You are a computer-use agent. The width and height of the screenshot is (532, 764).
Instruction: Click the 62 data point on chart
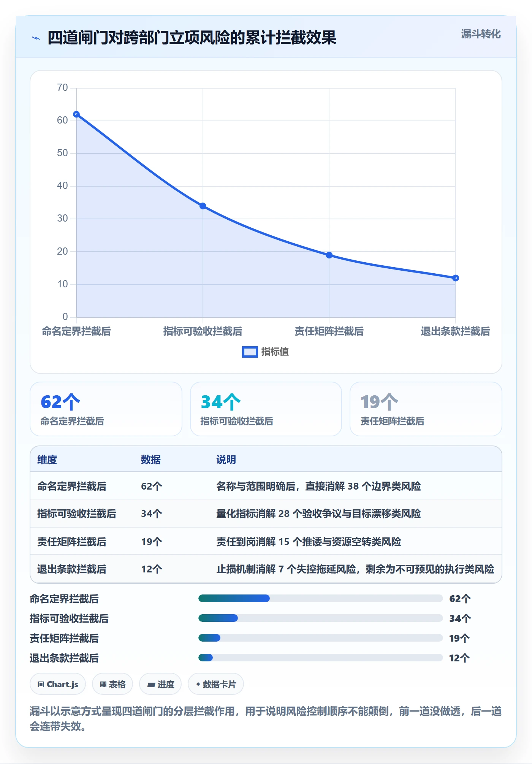click(76, 114)
